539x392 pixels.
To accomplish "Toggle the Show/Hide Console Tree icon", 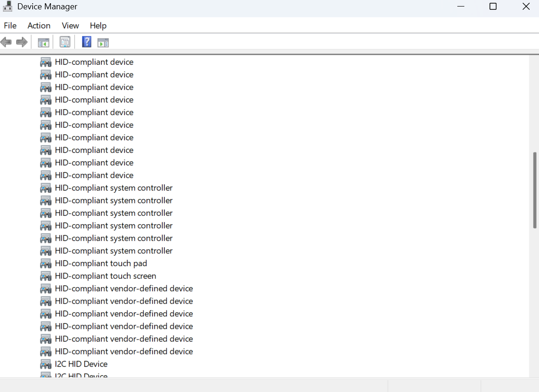I will point(43,42).
